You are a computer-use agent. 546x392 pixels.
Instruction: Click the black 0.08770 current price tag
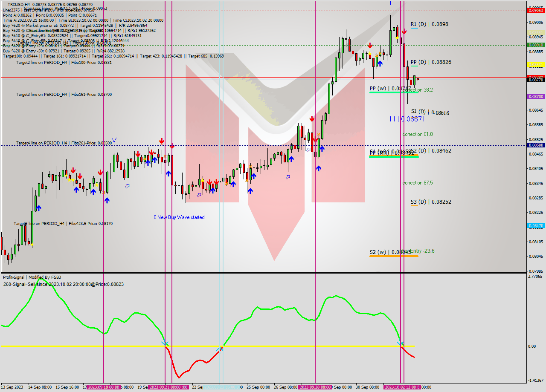coord(536,80)
